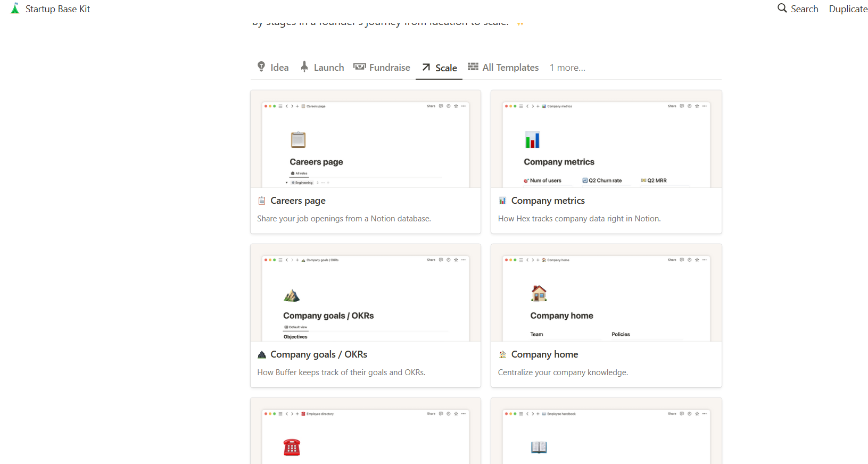Open the Company metrics title link

548,201
